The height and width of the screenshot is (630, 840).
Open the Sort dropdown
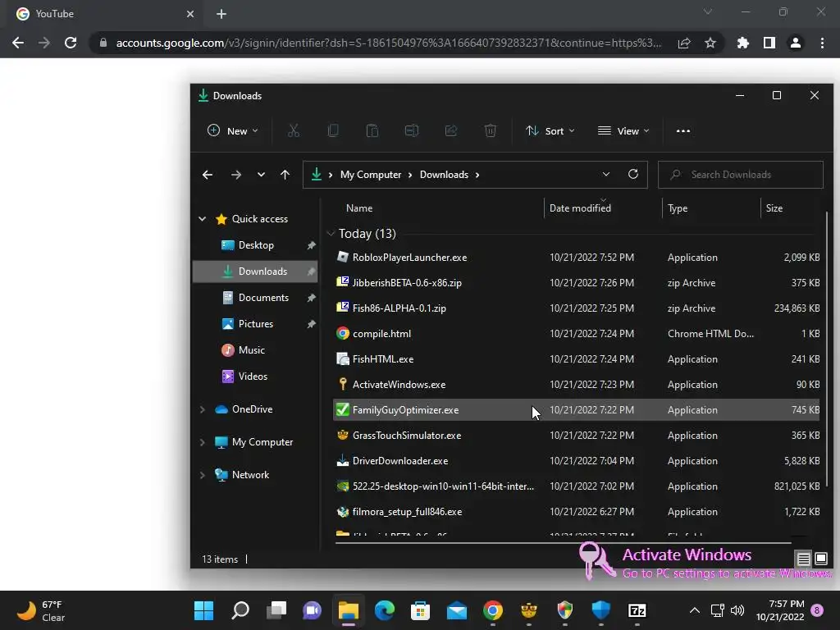(550, 130)
